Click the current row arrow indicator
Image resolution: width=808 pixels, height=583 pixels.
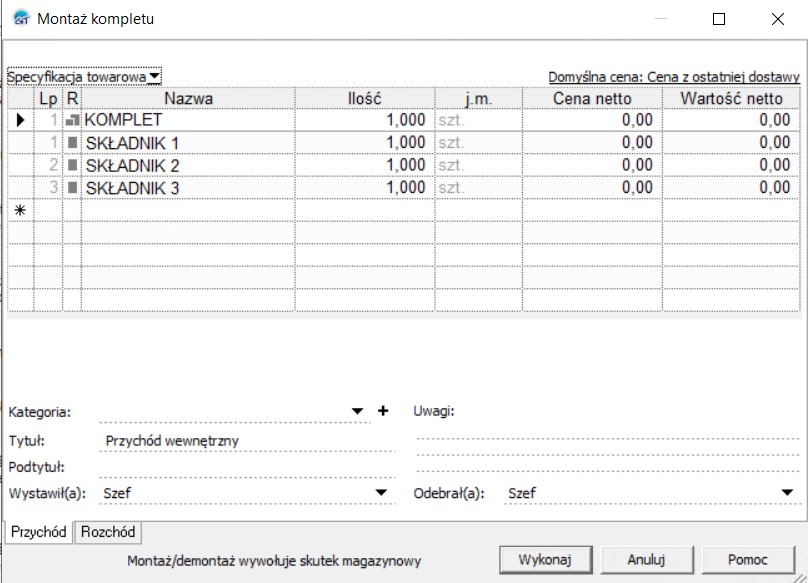pyautogui.click(x=20, y=120)
